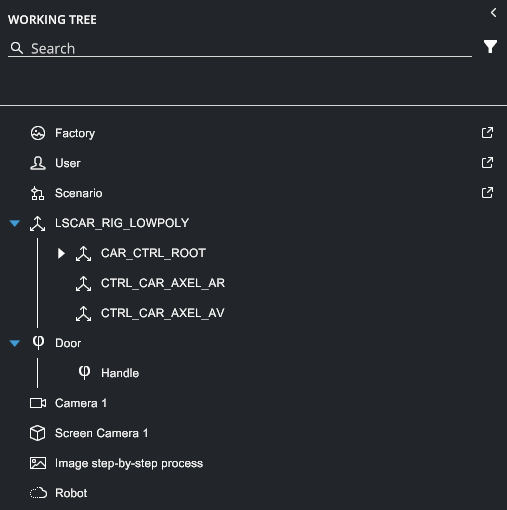
Task: Select the Screen Camera 1 label
Action: [102, 433]
